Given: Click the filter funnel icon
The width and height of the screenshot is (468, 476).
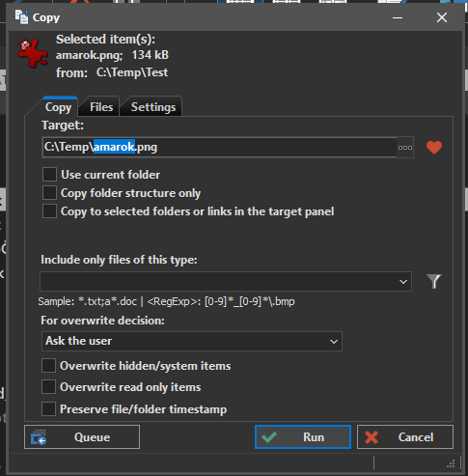Looking at the screenshot, I should point(433,281).
